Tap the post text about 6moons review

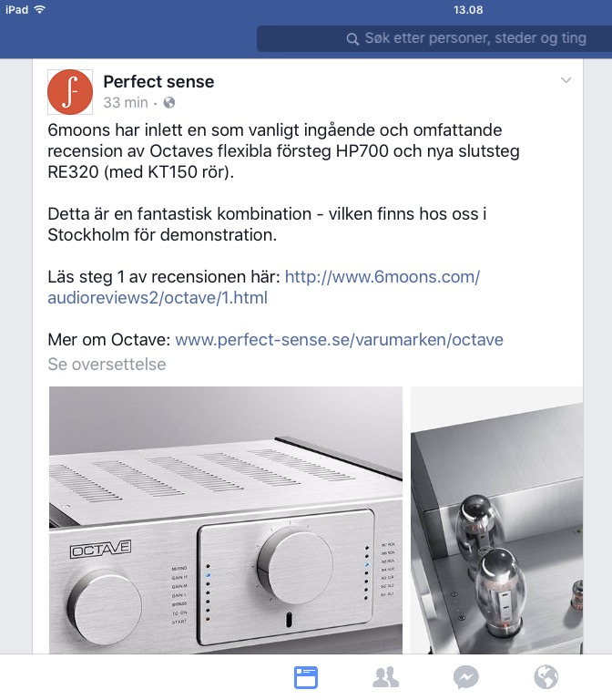point(284,151)
